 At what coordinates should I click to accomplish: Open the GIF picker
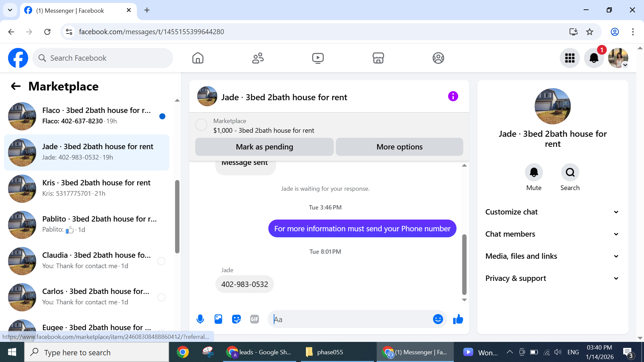pyautogui.click(x=255, y=319)
